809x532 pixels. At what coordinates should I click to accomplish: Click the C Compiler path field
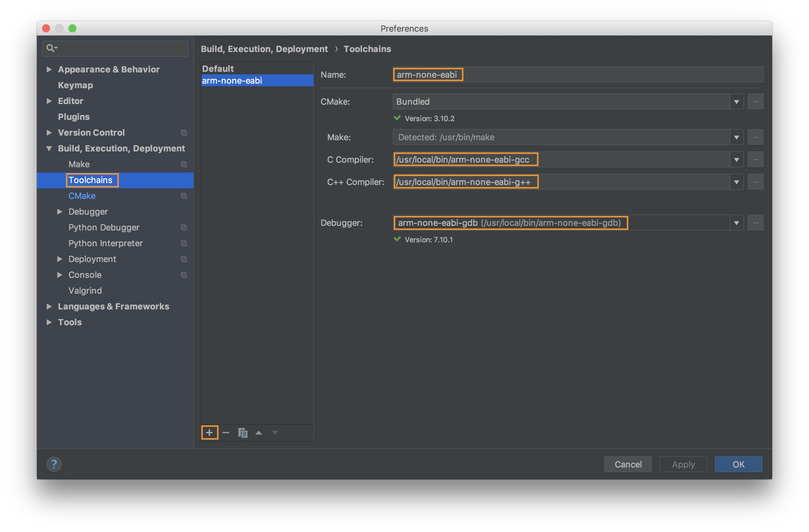561,159
